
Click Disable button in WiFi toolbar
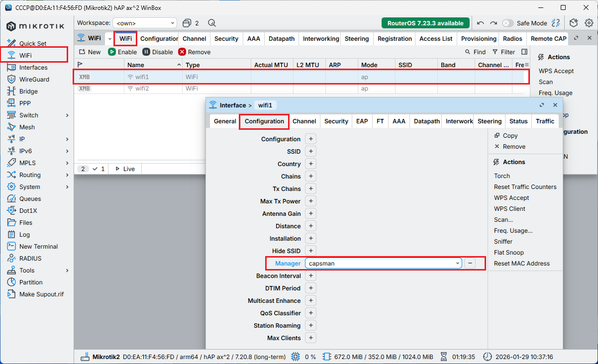tap(158, 52)
